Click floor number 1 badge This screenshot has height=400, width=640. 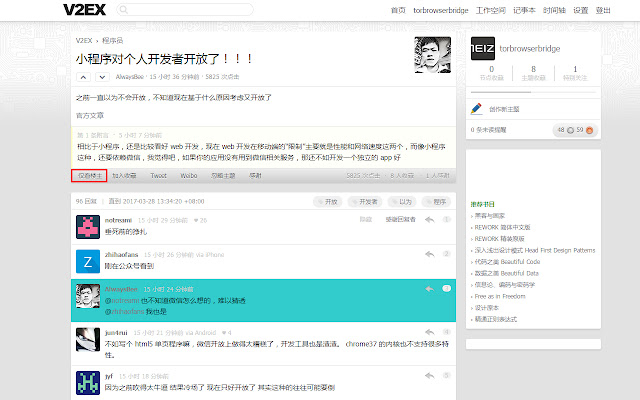click(447, 220)
